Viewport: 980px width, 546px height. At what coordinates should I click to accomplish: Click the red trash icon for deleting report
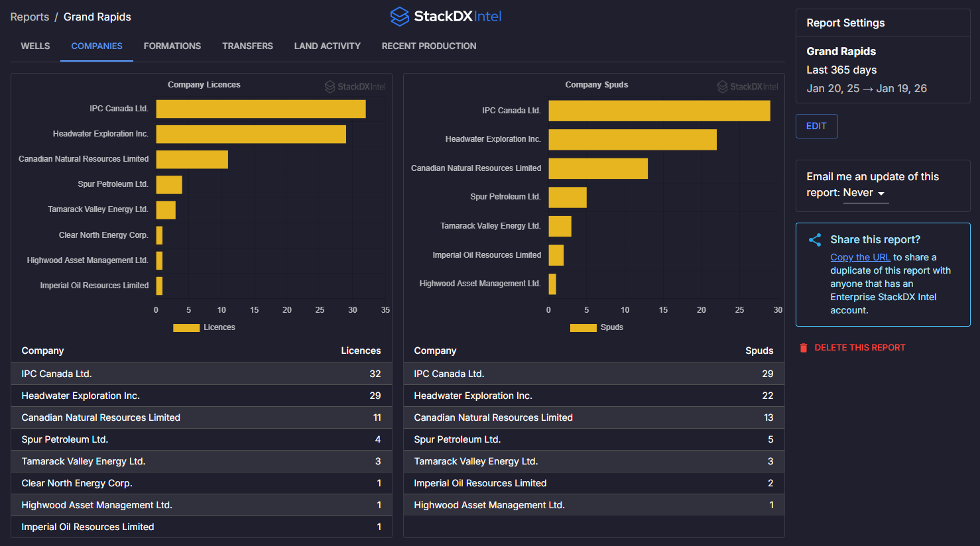[804, 348]
